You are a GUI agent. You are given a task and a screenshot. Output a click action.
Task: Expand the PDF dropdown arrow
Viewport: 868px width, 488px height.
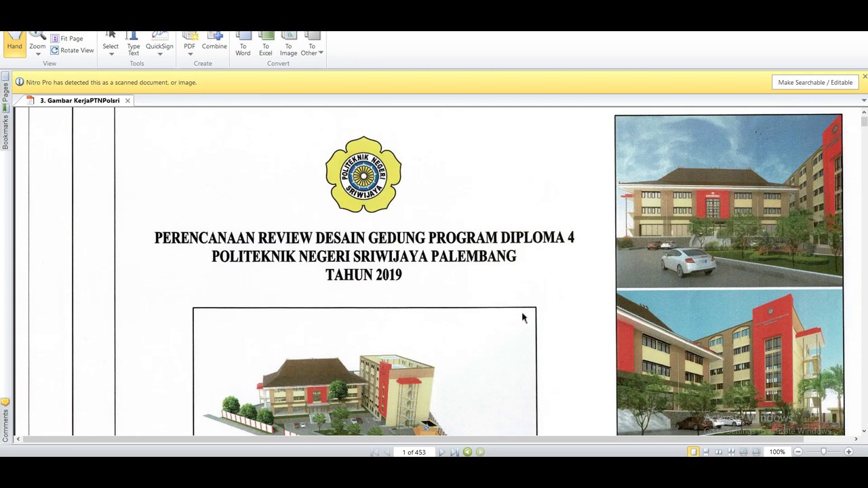(x=189, y=54)
